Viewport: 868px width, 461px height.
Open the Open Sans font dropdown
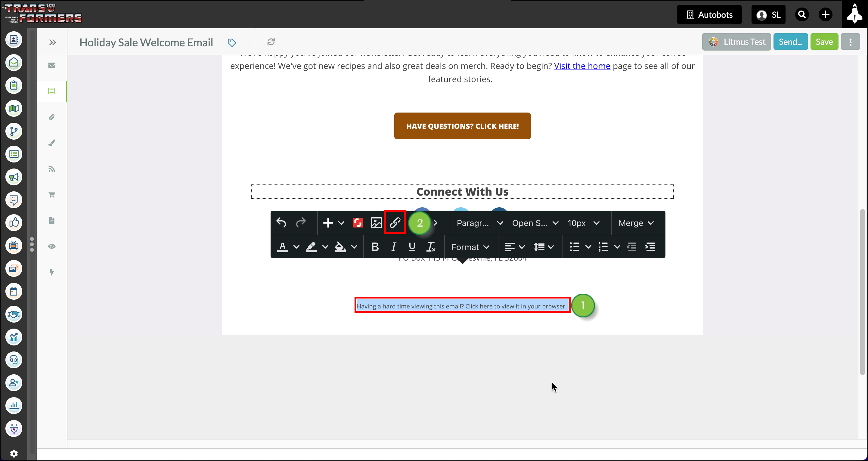pyautogui.click(x=535, y=223)
